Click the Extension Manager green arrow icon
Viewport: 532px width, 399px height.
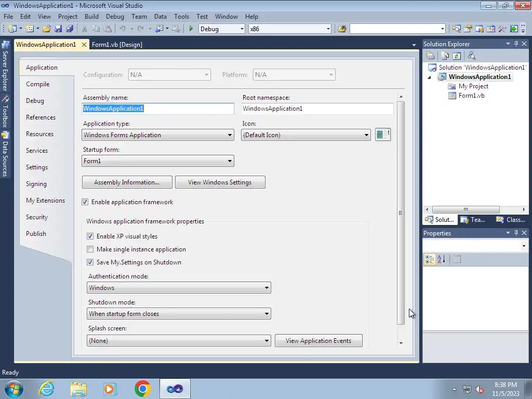point(514,29)
